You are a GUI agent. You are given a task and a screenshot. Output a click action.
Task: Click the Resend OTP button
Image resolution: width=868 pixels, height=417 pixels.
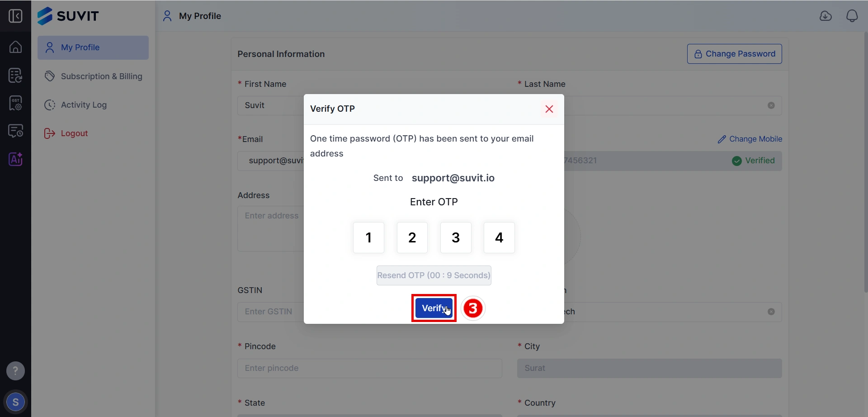[434, 275]
